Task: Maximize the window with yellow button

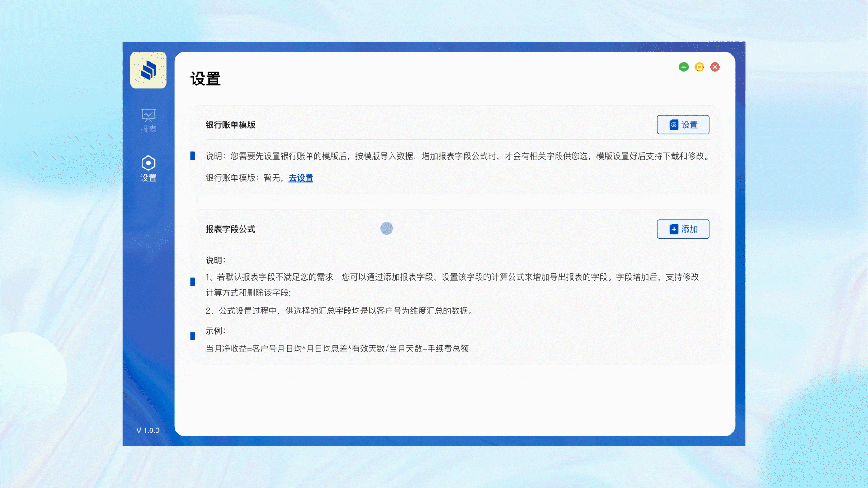Action: (699, 67)
